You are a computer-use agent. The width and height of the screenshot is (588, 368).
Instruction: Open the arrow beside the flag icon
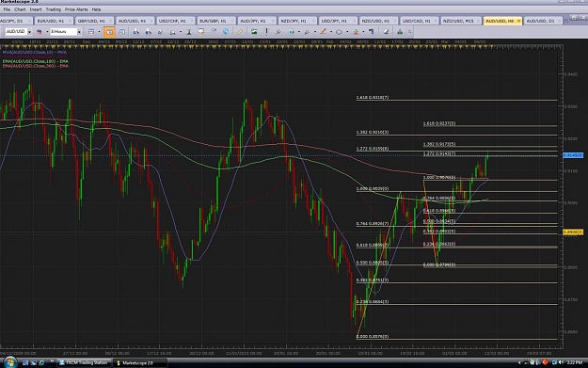click(x=47, y=32)
